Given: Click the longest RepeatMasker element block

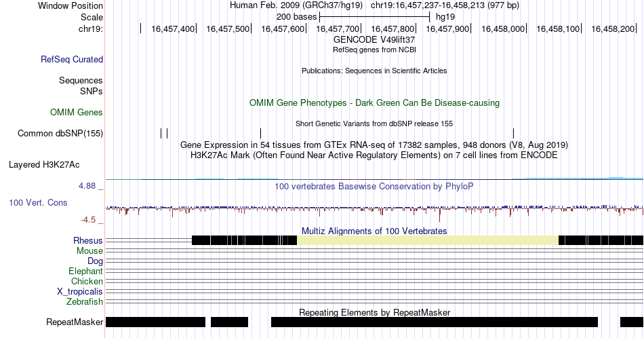Looking at the screenshot, I should [434, 322].
